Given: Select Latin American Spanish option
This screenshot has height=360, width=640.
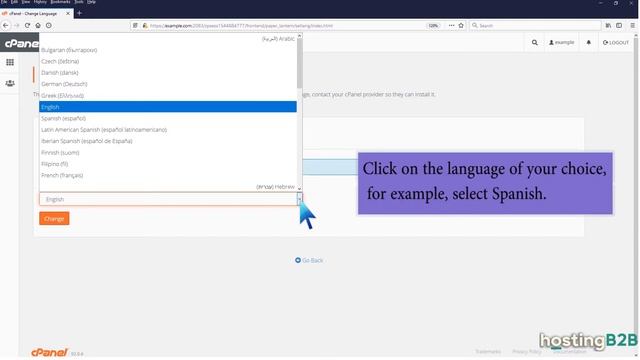Looking at the screenshot, I should click(x=168, y=130).
